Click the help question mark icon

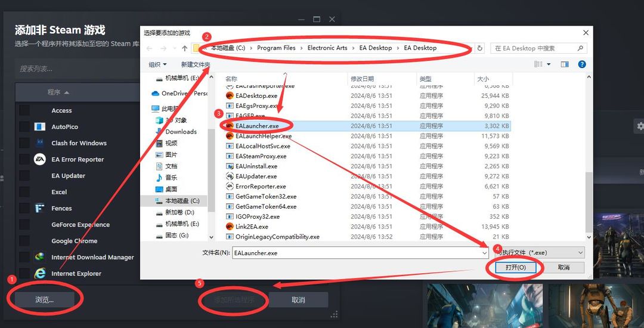[581, 64]
